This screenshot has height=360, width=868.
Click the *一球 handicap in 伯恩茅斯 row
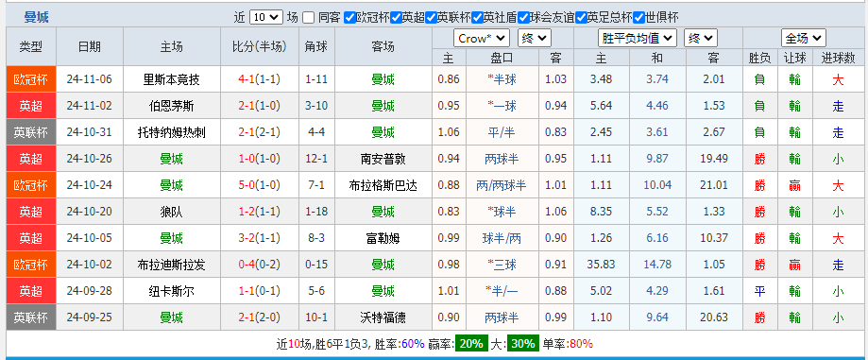[x=502, y=106]
